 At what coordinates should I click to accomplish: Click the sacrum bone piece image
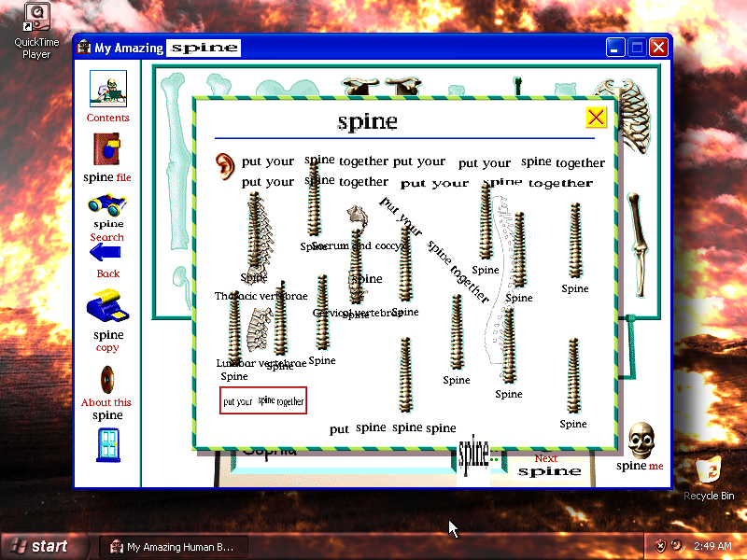(x=358, y=216)
